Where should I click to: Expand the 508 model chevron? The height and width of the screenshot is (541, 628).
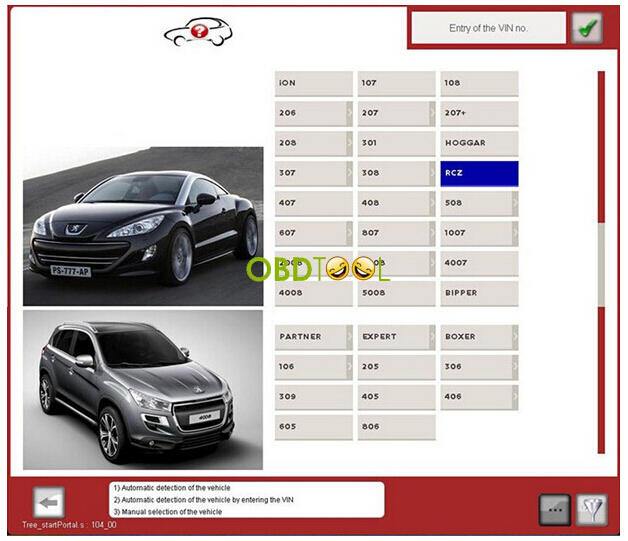pos(515,203)
